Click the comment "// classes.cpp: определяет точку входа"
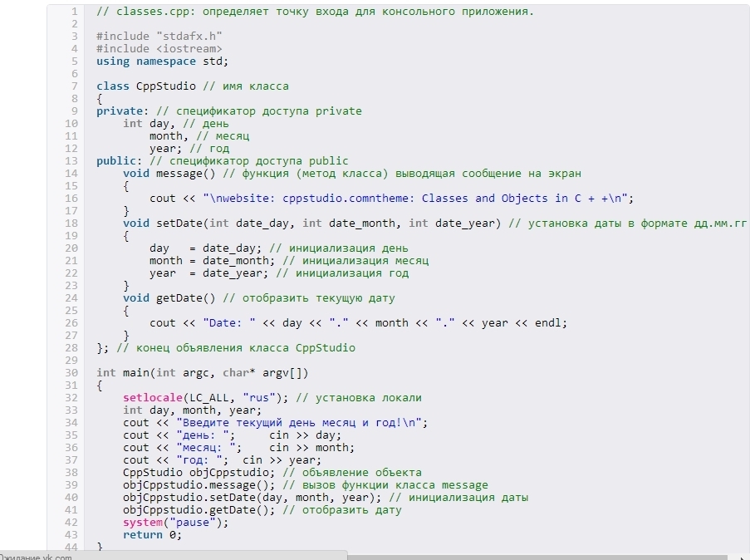 coord(223,12)
